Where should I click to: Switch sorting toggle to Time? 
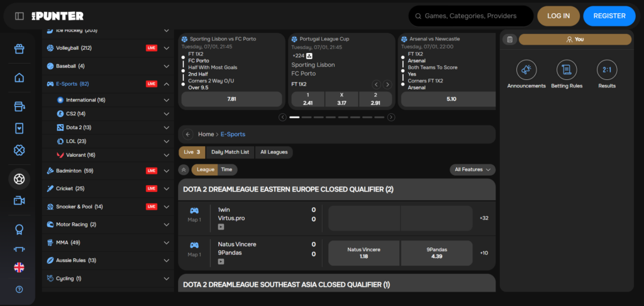(226, 169)
